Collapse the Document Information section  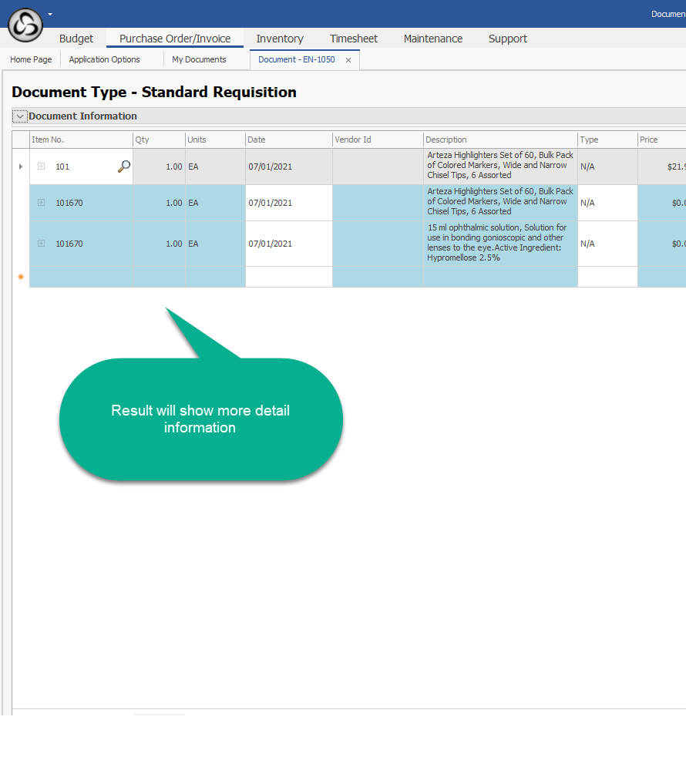point(20,116)
